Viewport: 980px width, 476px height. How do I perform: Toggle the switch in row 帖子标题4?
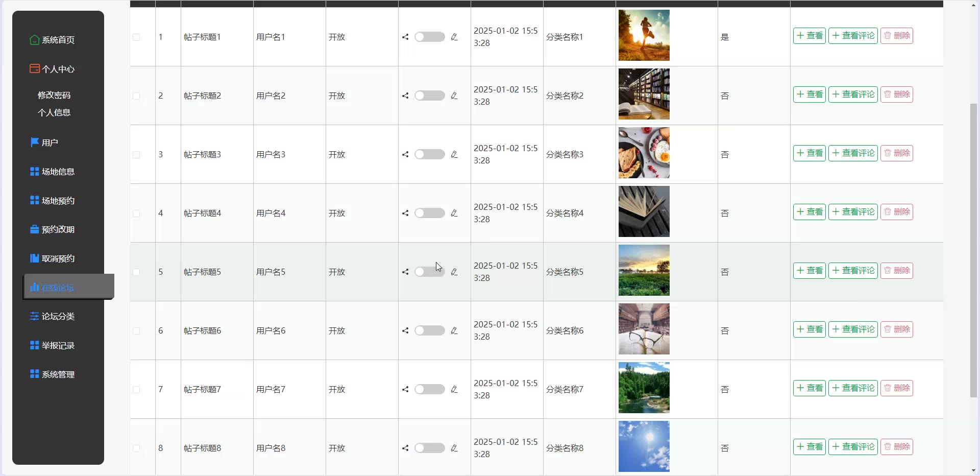coord(430,213)
